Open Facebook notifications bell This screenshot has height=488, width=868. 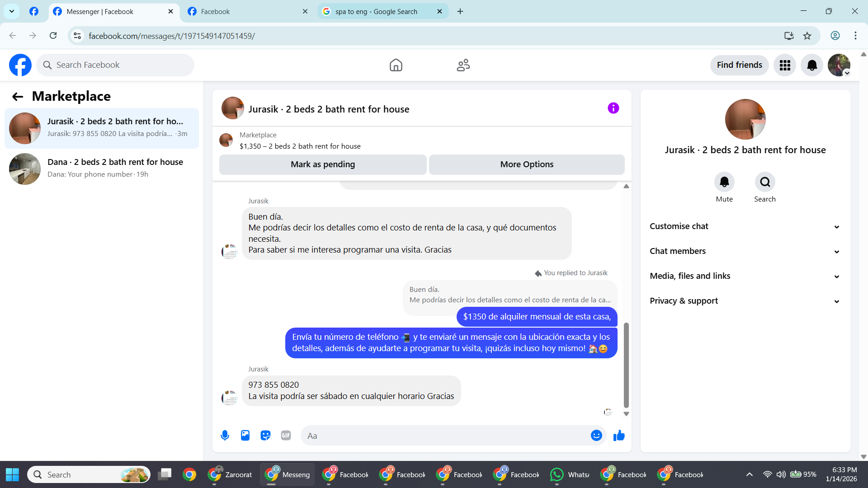click(x=811, y=65)
